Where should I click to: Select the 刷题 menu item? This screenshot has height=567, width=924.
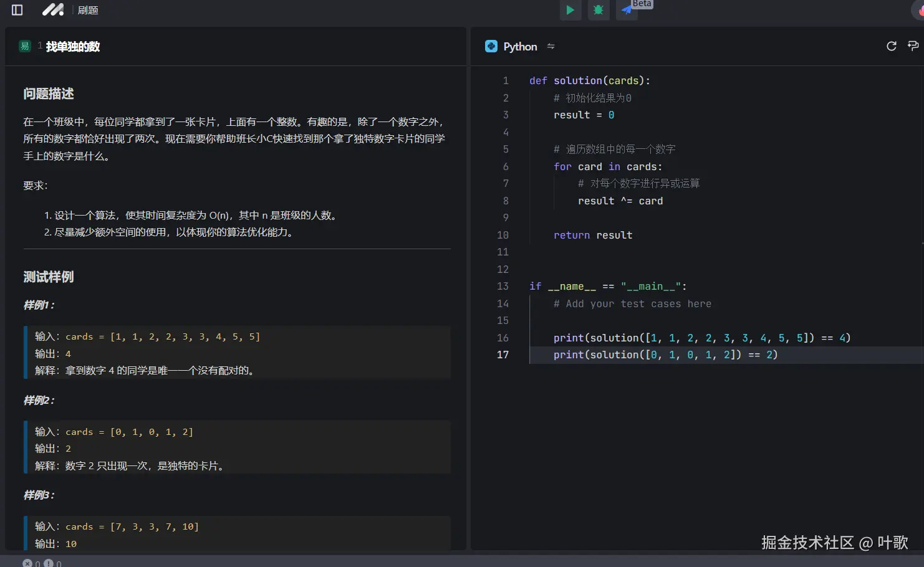(x=87, y=9)
